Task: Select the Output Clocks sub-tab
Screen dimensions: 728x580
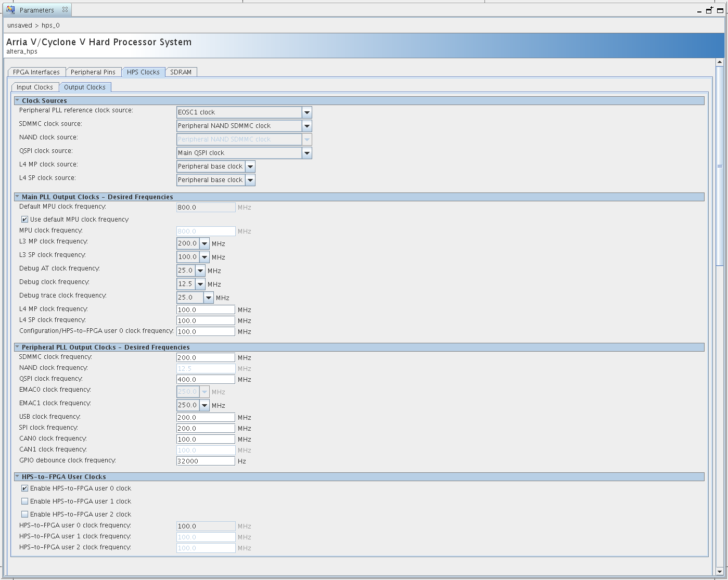Action: pos(85,87)
